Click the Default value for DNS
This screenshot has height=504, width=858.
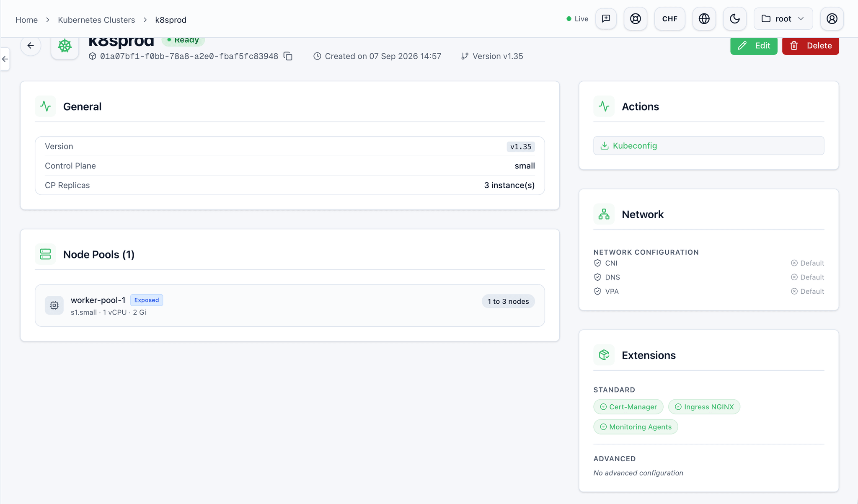[x=807, y=277]
